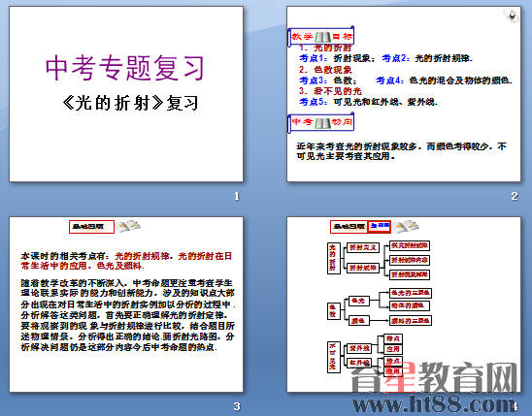Click the book icon in 中考动向 banner
The width and height of the screenshot is (532, 416).
point(323,122)
